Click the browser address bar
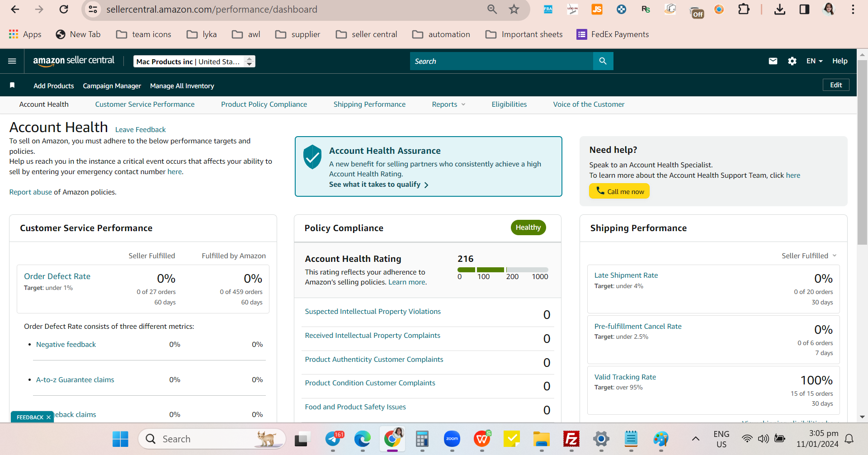The height and width of the screenshot is (455, 868). pos(289,9)
